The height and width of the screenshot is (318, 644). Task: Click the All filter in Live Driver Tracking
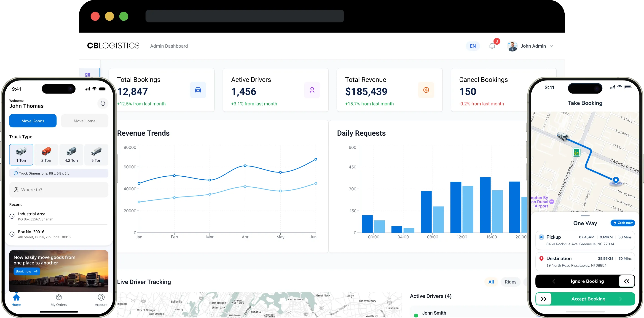(491, 282)
